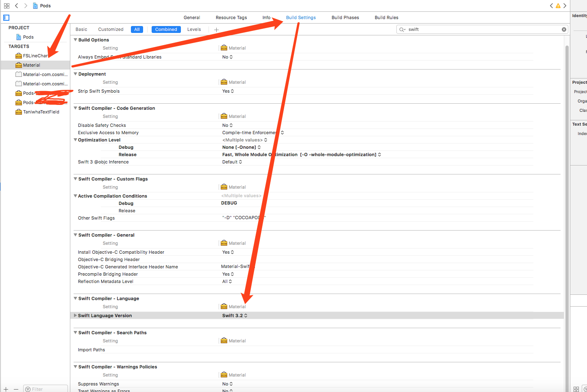Show Customized build settings
The width and height of the screenshot is (587, 392).
pyautogui.click(x=111, y=29)
